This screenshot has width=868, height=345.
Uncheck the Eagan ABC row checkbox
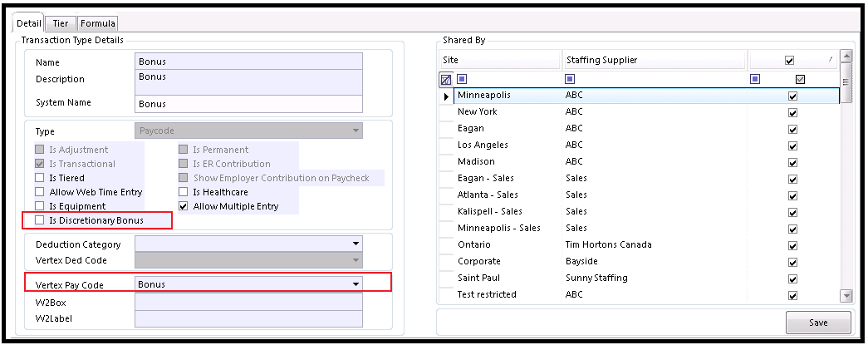(792, 129)
